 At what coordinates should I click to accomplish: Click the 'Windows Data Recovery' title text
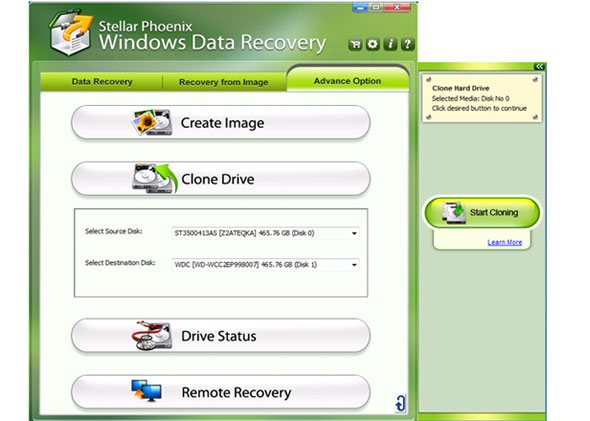(x=212, y=42)
